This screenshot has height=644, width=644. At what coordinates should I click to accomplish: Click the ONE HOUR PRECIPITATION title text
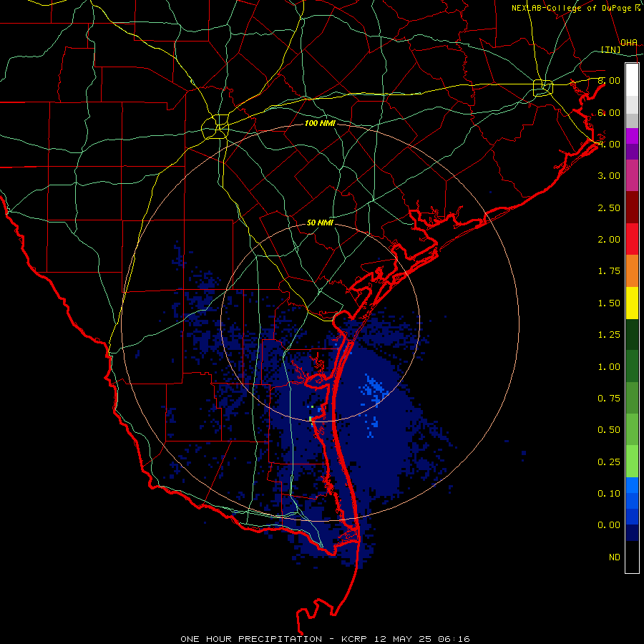click(251, 639)
